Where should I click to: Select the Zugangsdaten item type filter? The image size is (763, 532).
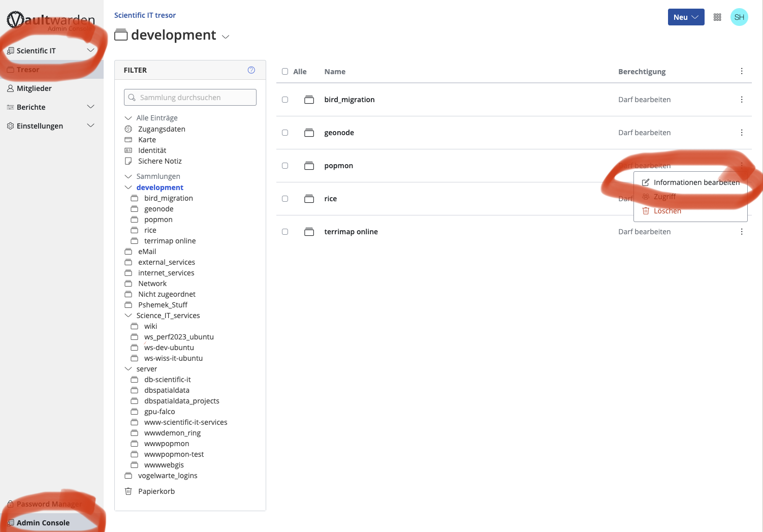tap(161, 129)
